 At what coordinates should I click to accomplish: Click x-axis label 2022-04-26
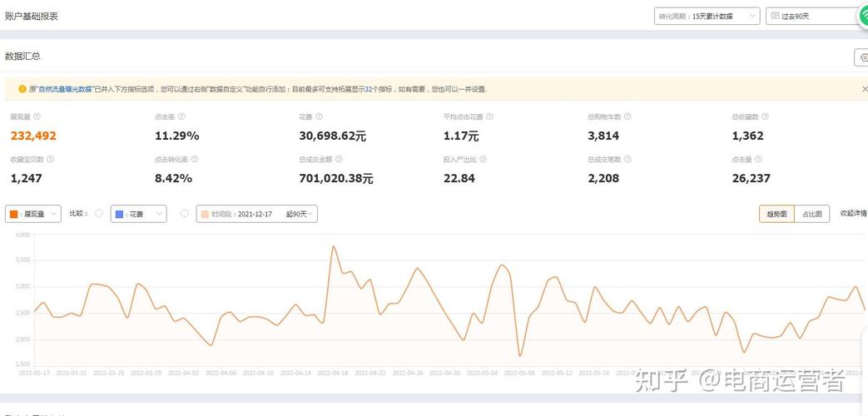(408, 373)
